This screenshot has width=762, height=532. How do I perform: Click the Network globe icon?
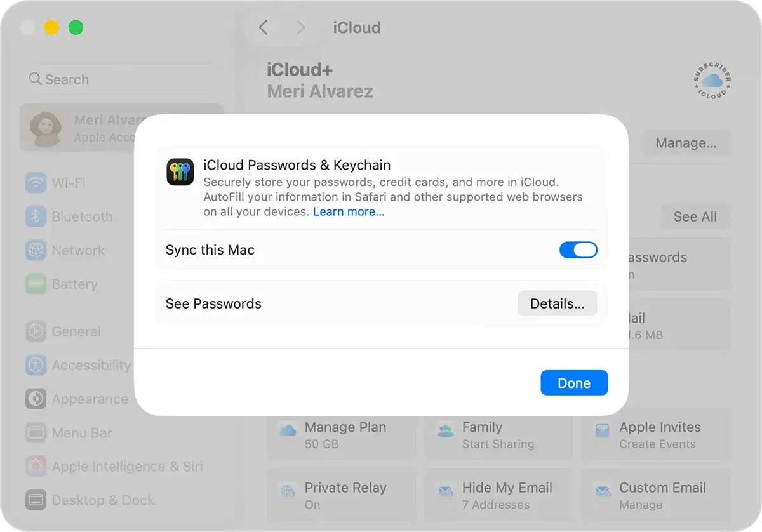(36, 250)
